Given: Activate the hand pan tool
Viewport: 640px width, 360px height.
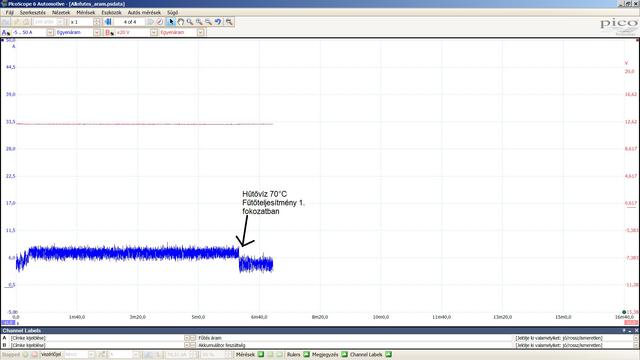Looking at the screenshot, I should (180, 22).
